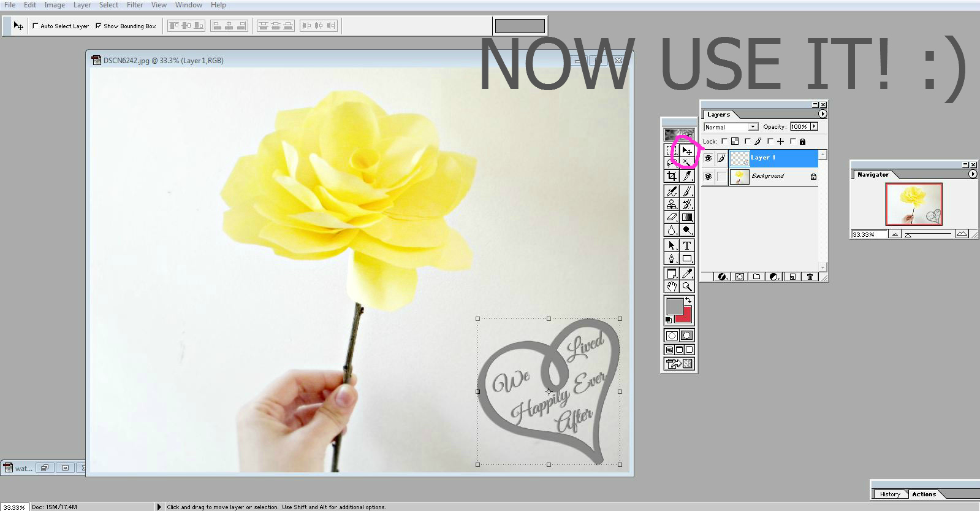
Task: Open the File menu
Action: (10, 5)
